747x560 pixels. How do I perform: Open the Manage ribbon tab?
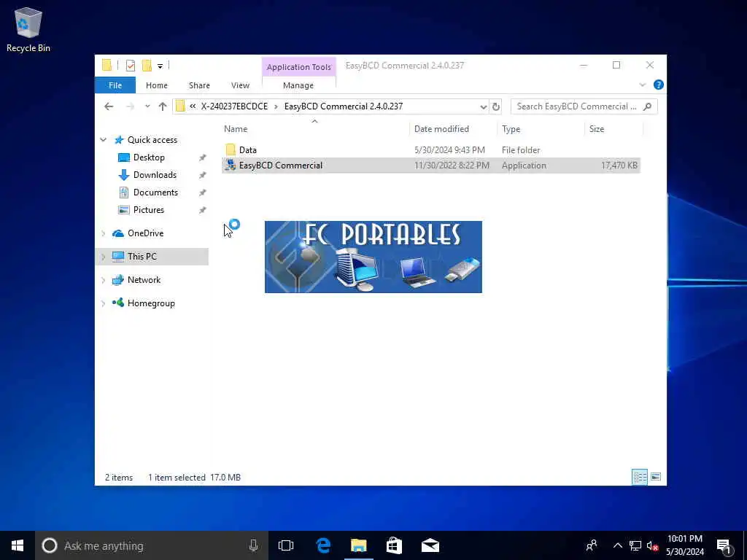[298, 85]
